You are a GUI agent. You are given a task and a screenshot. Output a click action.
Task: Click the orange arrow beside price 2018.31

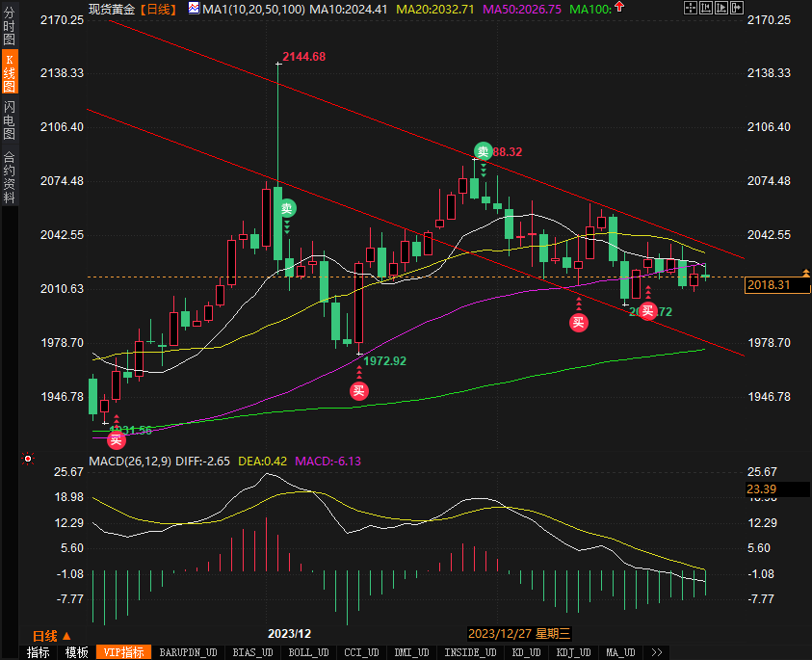tap(805, 277)
